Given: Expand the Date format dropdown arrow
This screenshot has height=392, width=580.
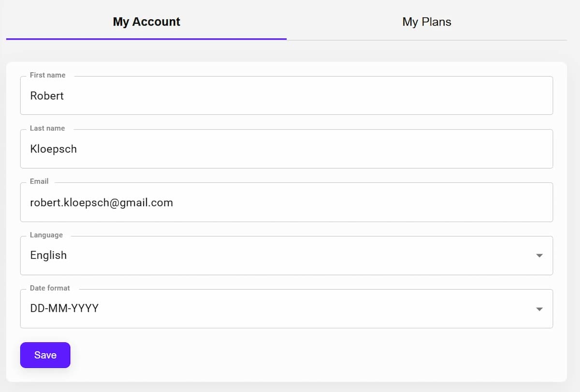Looking at the screenshot, I should (x=539, y=309).
